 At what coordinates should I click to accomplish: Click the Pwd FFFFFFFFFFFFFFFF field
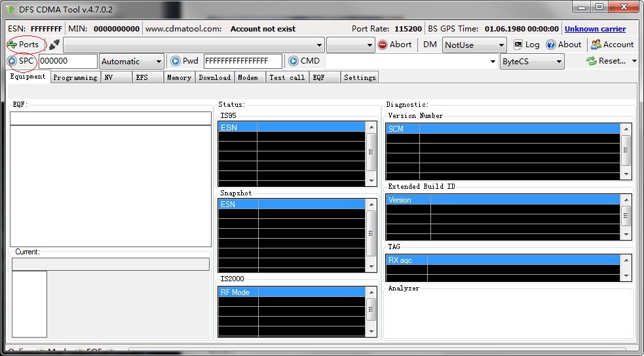(243, 61)
